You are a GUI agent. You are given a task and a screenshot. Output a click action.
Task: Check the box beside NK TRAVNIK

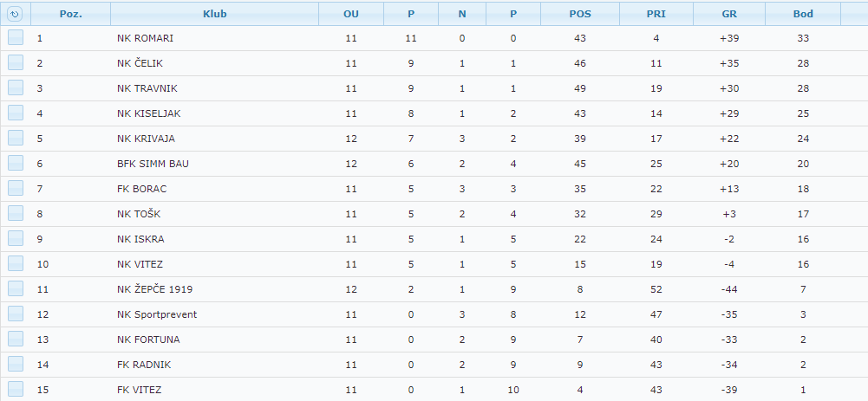(x=16, y=87)
